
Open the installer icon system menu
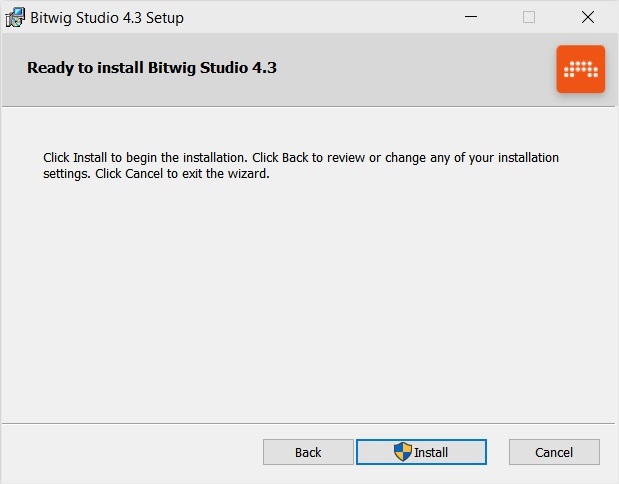tap(15, 17)
